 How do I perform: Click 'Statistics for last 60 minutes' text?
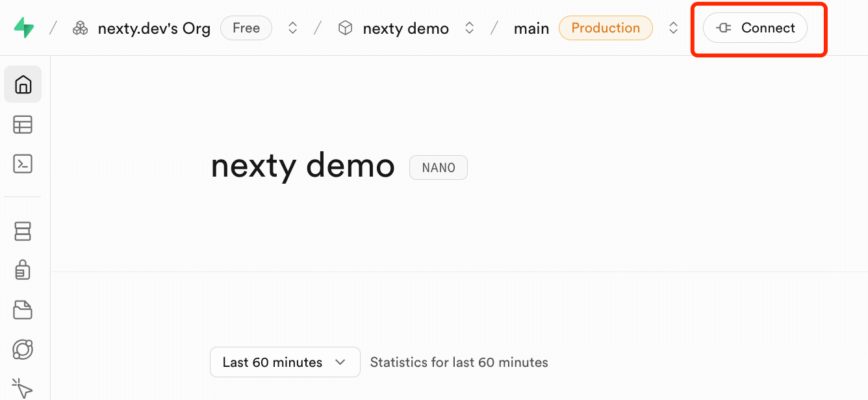459,362
